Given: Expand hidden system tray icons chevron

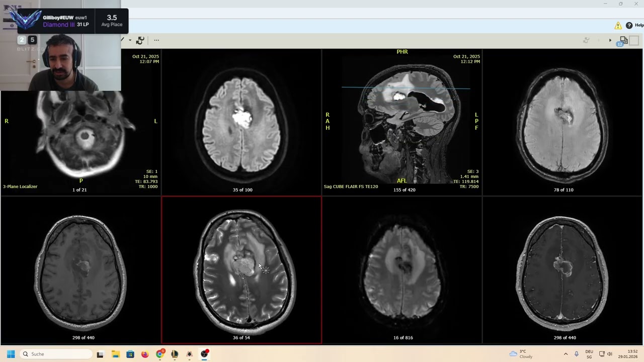Looking at the screenshot, I should [x=566, y=354].
